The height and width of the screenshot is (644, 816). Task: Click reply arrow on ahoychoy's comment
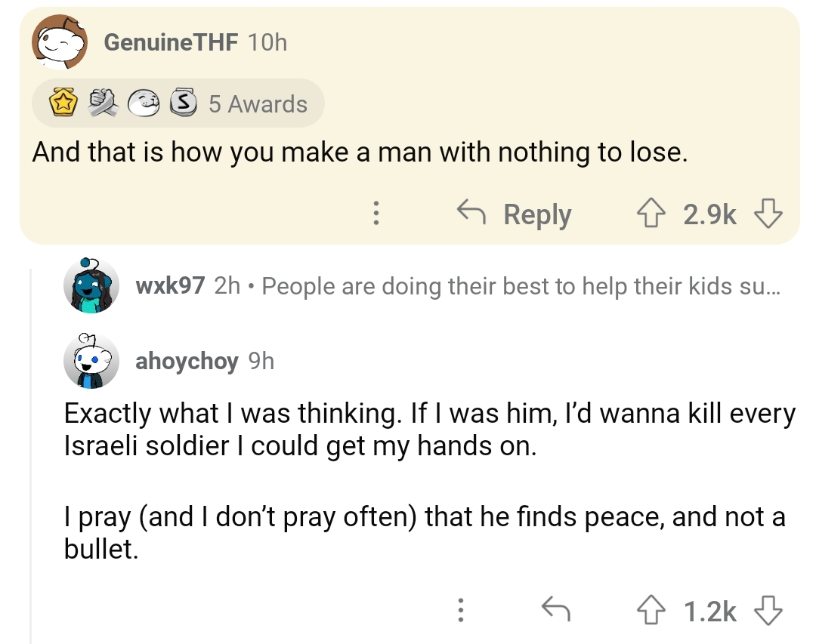click(555, 610)
